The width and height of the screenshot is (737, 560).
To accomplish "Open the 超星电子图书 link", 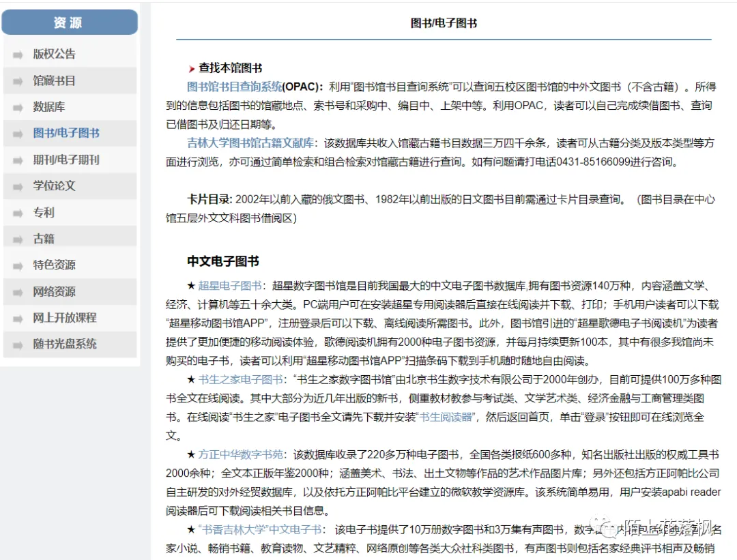I will [x=230, y=286].
